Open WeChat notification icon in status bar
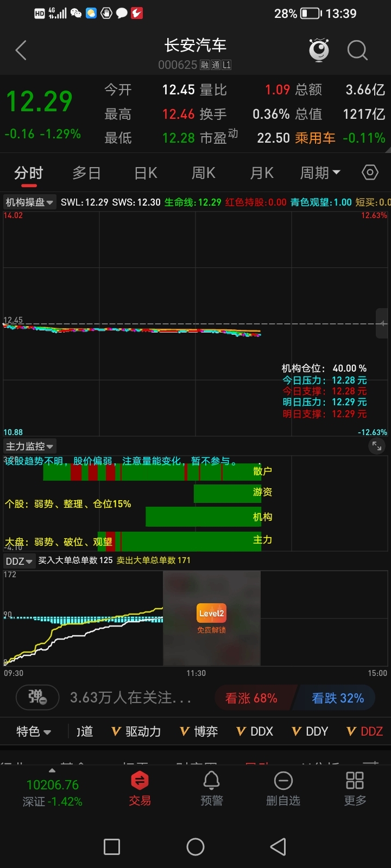Image resolution: width=391 pixels, height=868 pixels. point(76,13)
